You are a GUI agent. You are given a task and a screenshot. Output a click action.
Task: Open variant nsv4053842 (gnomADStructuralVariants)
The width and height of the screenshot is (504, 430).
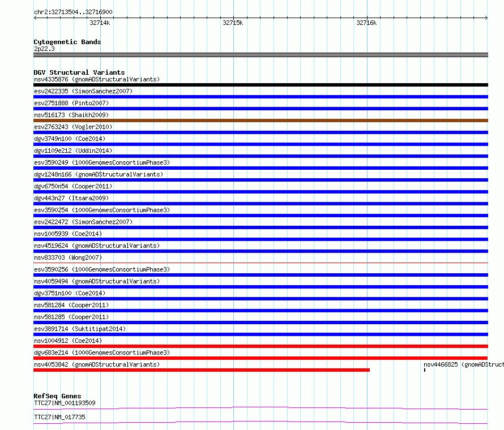click(97, 364)
